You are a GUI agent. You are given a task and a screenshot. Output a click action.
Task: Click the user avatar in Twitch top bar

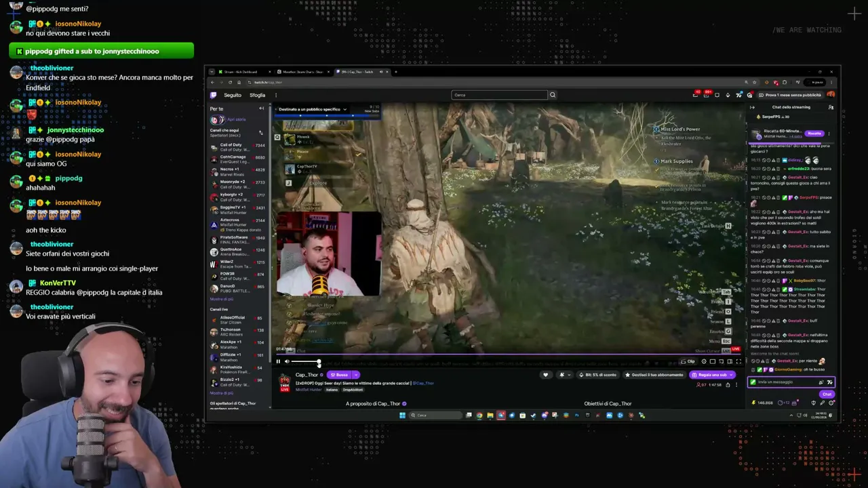coord(831,95)
